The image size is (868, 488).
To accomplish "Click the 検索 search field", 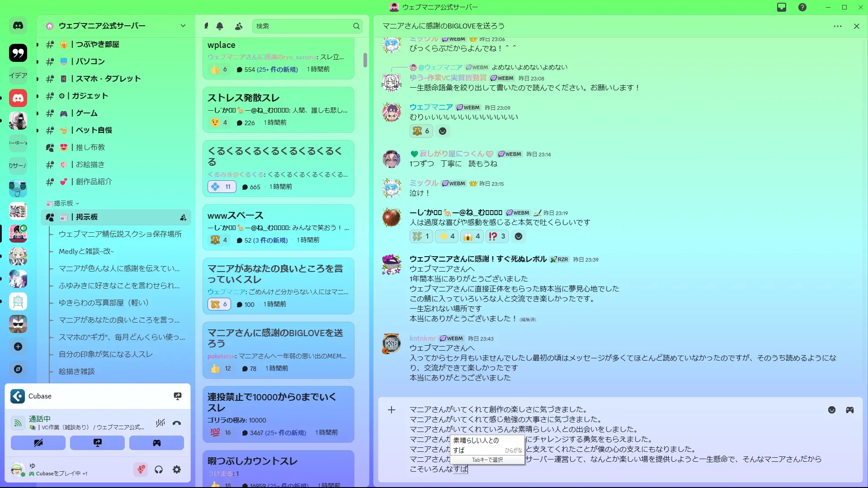I will point(303,26).
